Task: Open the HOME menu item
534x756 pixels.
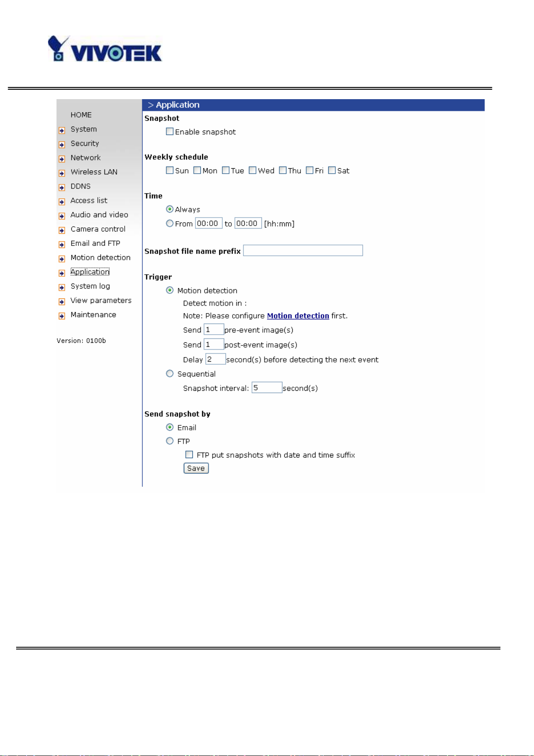Action: [x=81, y=115]
